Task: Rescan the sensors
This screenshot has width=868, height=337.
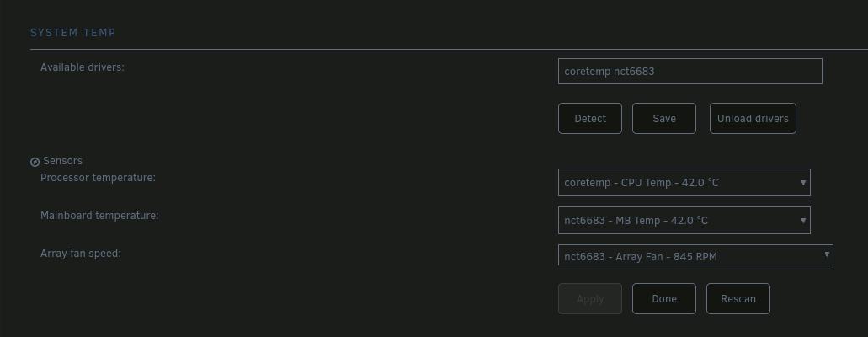Action: (x=738, y=299)
